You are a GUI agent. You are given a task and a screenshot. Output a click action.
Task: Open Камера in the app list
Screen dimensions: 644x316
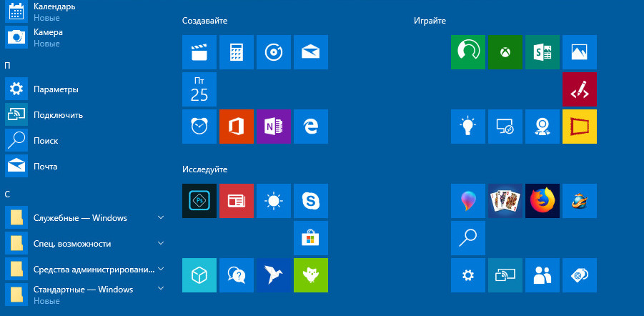[85, 37]
